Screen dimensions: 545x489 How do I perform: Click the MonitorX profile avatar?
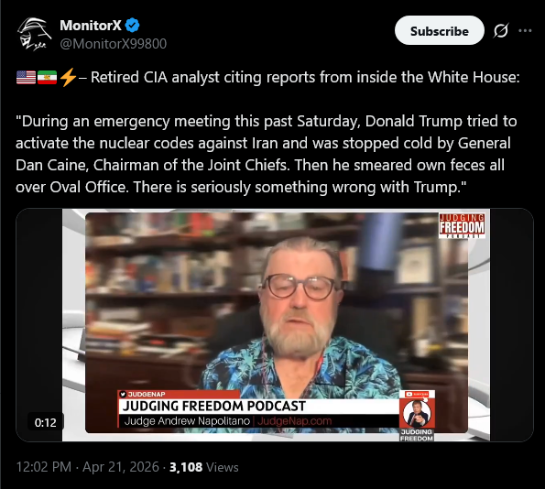click(x=33, y=34)
